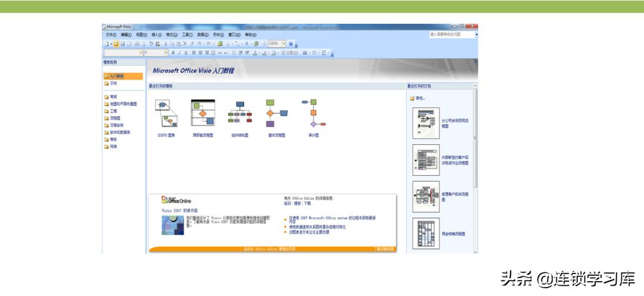Select the 商务 category folder
Image resolution: width=644 pixels, height=296 pixels.
tap(111, 139)
